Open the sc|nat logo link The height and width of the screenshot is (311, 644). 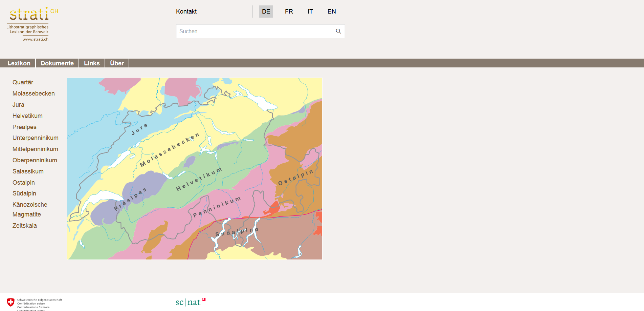coord(191,302)
